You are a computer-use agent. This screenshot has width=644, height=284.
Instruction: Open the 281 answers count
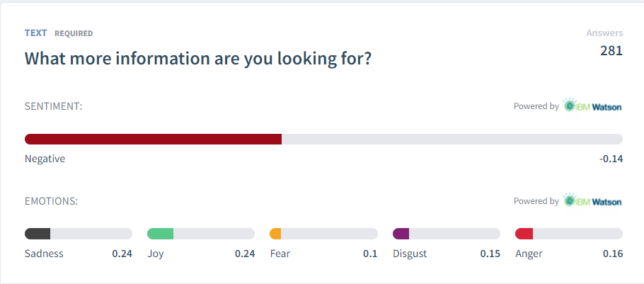tap(611, 51)
